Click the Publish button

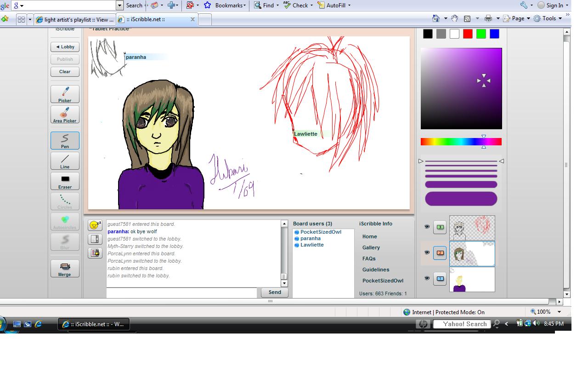pos(65,59)
